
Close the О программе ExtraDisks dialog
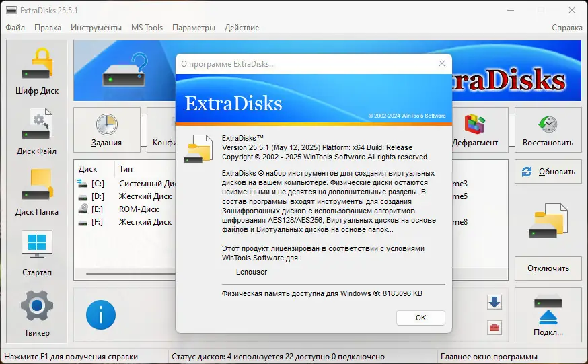[442, 63]
